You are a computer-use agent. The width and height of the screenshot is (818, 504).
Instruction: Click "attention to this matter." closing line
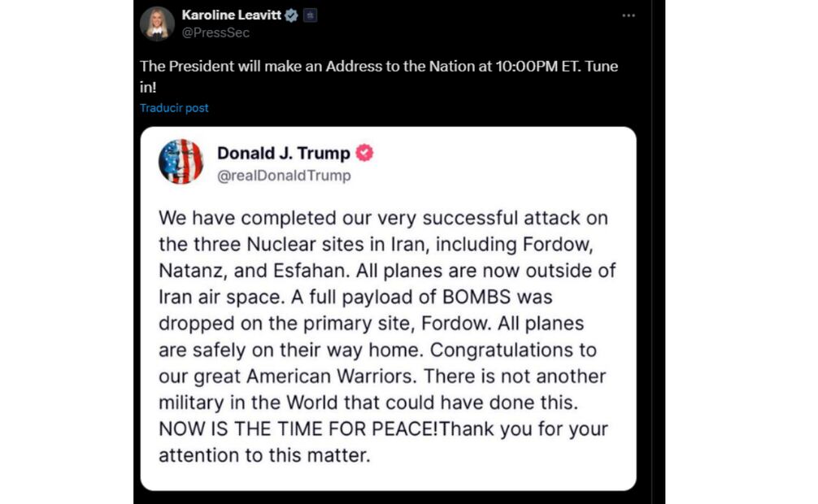(264, 455)
